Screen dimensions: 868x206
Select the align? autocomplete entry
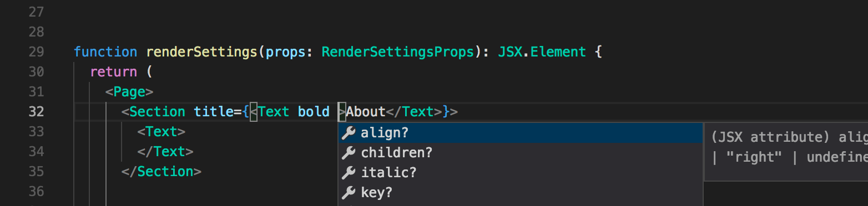[x=520, y=133]
